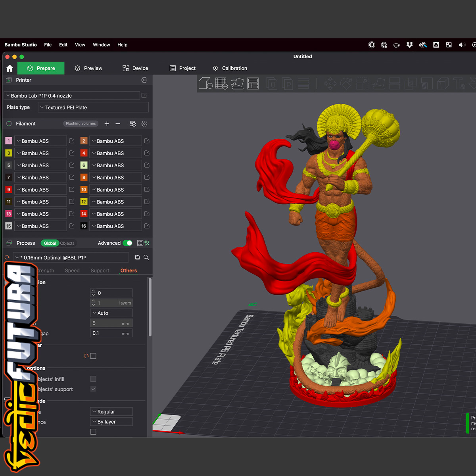
Task: Click filament 4 red color swatch
Action: 84,153
